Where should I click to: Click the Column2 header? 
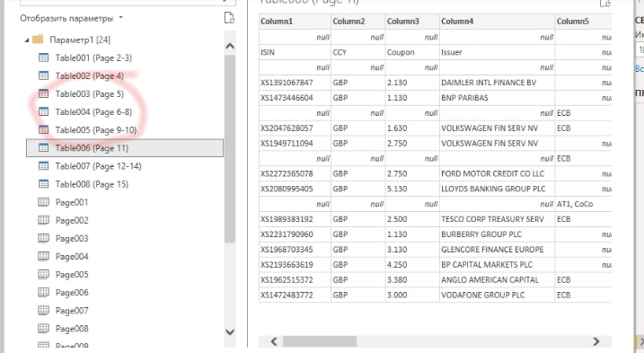[x=358, y=22]
